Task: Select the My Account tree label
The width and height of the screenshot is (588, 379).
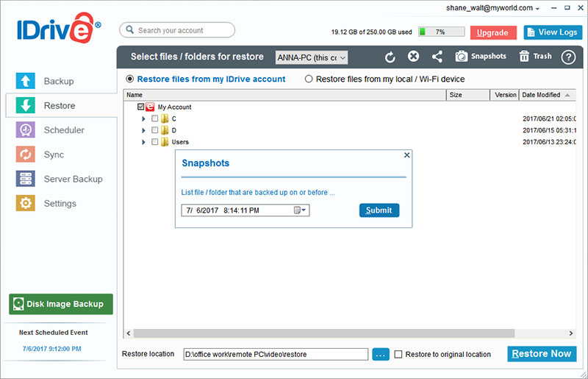Action: pyautogui.click(x=174, y=107)
